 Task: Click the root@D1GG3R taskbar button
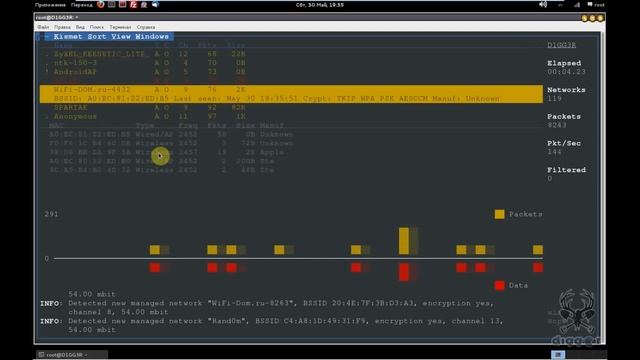pyautogui.click(x=72, y=355)
